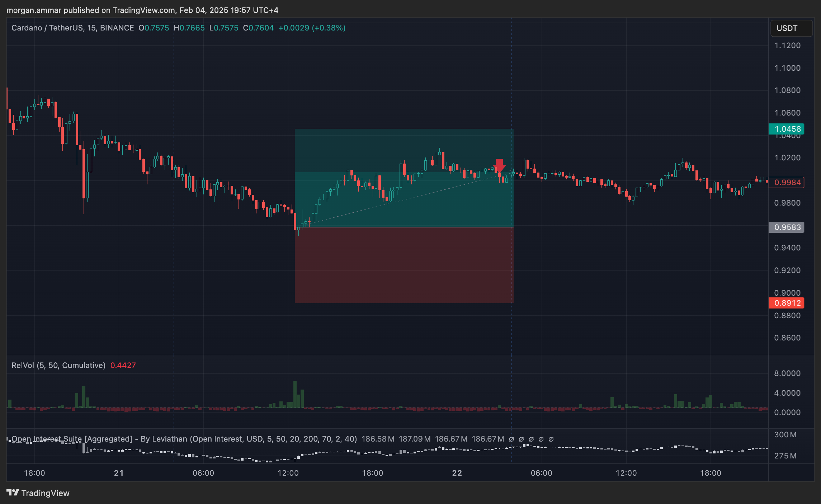Click the 0.8600 price axis label

[787, 338]
